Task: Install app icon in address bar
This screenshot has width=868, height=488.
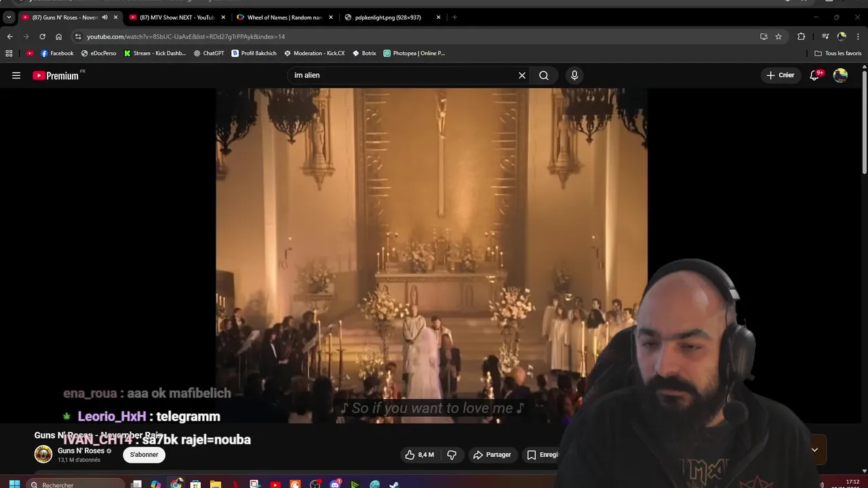Action: coord(764,37)
